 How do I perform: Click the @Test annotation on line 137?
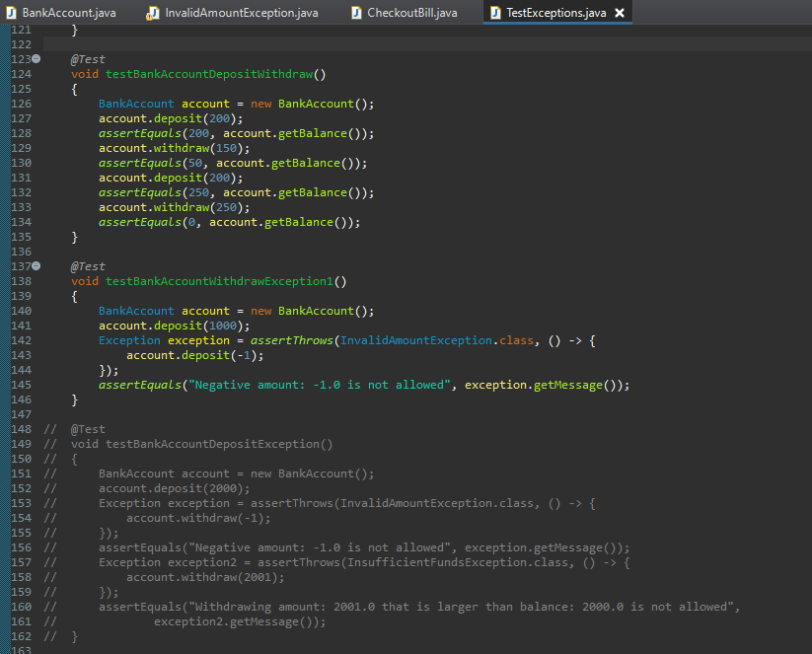(x=88, y=266)
